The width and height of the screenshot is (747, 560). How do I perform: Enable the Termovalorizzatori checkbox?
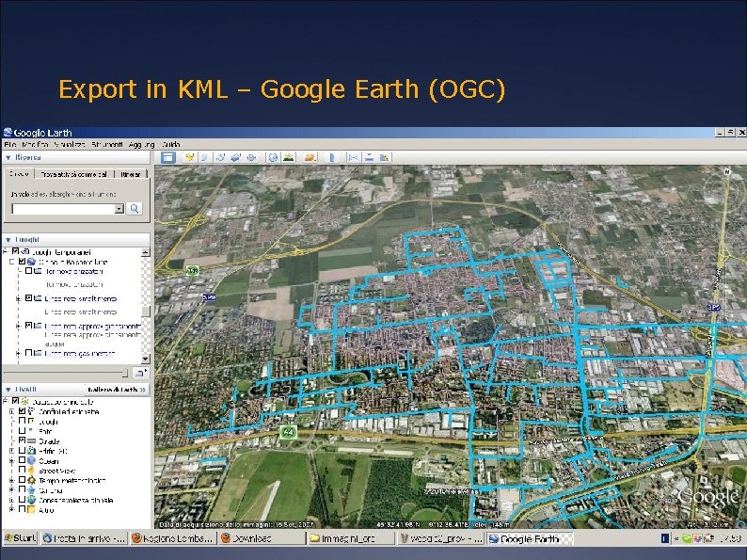tap(28, 271)
